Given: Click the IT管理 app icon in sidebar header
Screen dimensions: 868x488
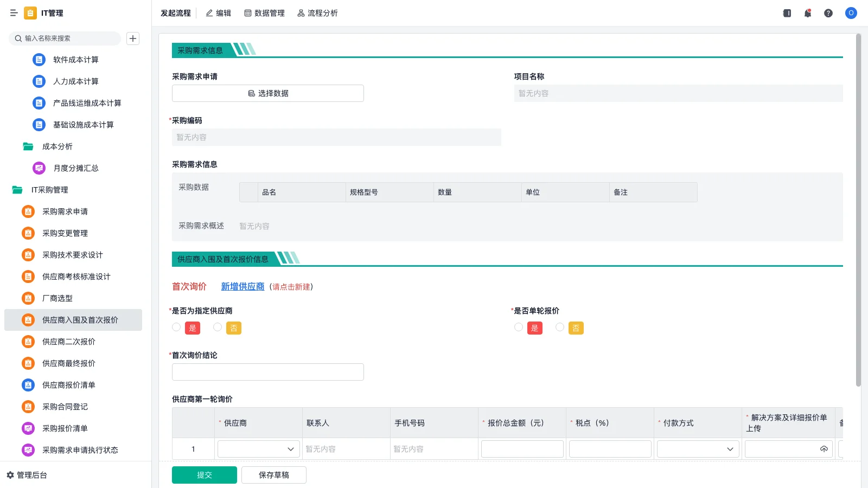Looking at the screenshot, I should 30,13.
